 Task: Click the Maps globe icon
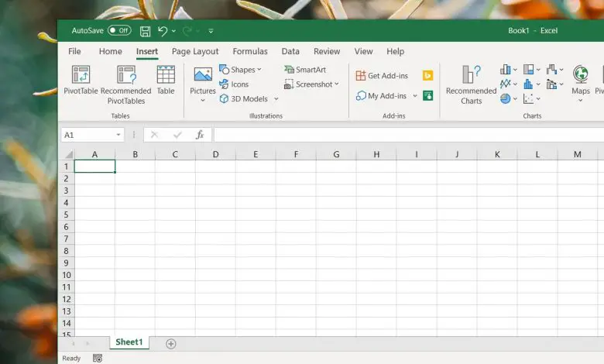[581, 74]
